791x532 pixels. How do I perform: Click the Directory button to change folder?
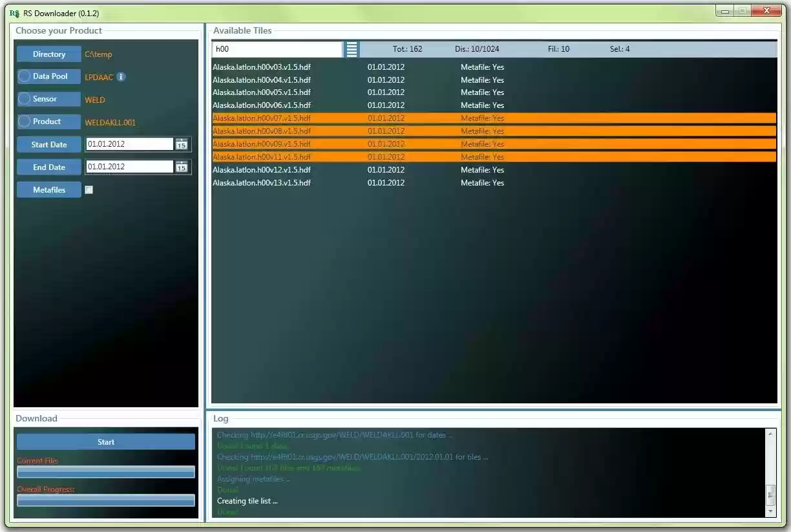[x=48, y=54]
